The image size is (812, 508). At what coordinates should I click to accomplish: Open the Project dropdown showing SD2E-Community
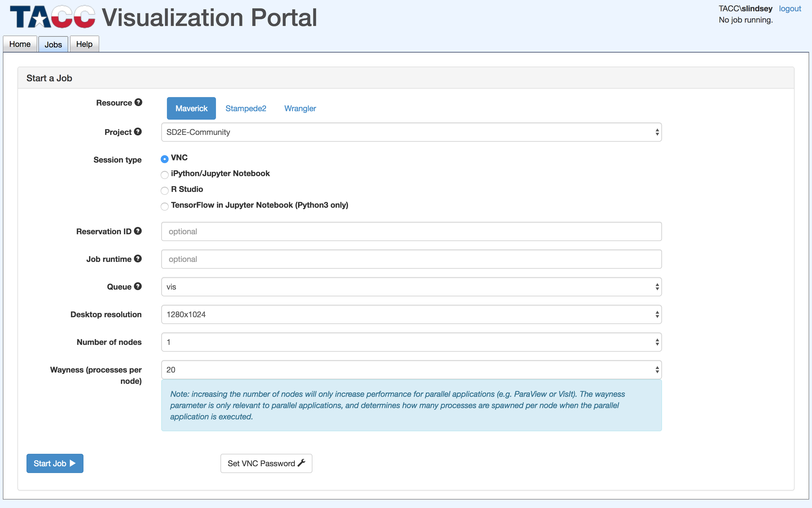click(411, 132)
